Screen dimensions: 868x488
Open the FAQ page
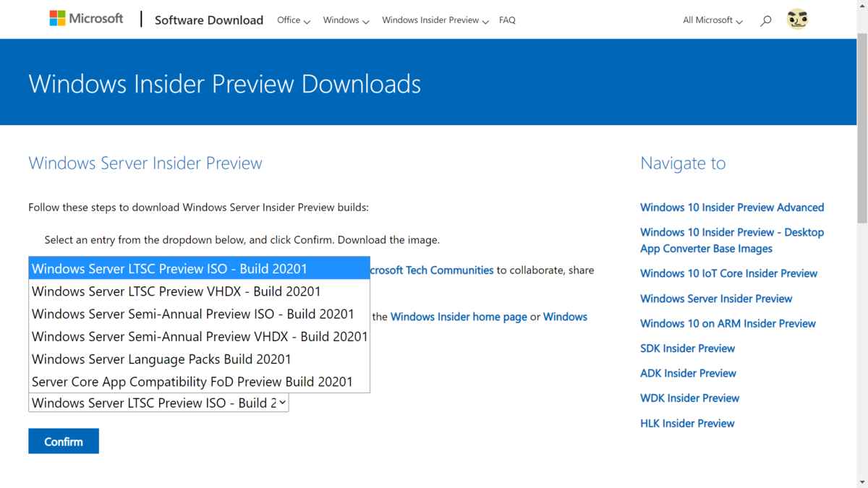pos(507,20)
